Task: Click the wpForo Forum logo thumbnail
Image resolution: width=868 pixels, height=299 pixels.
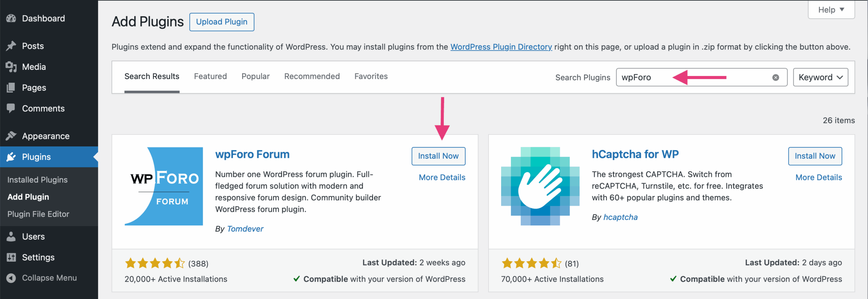Action: pyautogui.click(x=164, y=186)
